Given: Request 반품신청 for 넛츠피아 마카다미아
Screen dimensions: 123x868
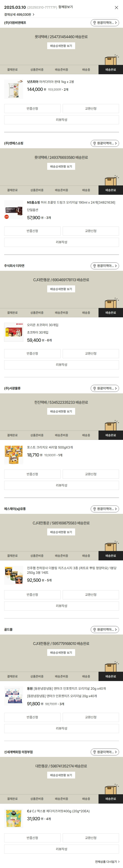Looking at the screenshot, I should coord(32,108).
